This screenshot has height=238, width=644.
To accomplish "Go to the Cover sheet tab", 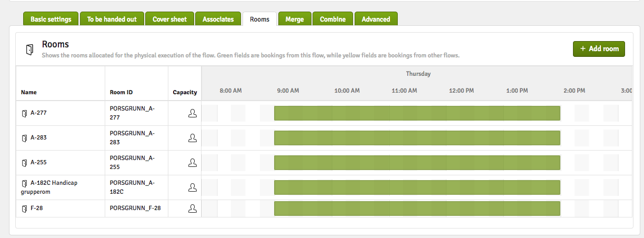I will coord(169,19).
